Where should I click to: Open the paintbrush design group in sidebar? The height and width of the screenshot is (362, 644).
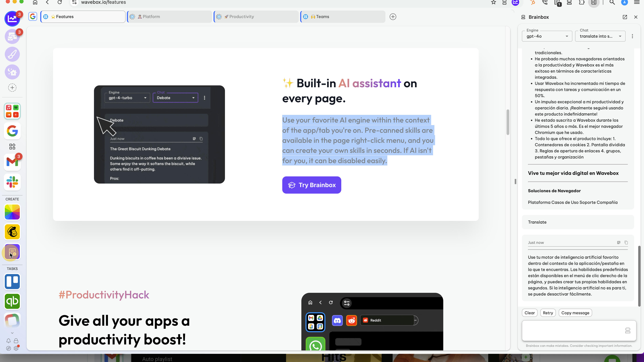[12, 54]
